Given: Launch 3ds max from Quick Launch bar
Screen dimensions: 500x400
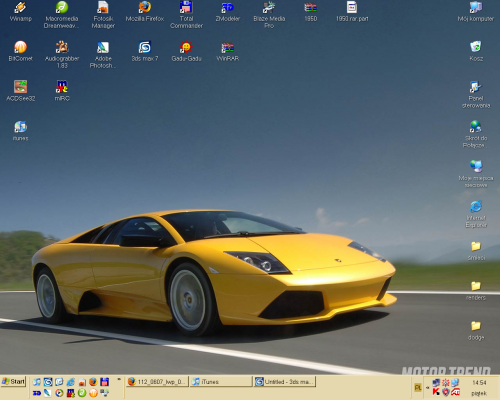Looking at the screenshot, I should coord(48,382).
